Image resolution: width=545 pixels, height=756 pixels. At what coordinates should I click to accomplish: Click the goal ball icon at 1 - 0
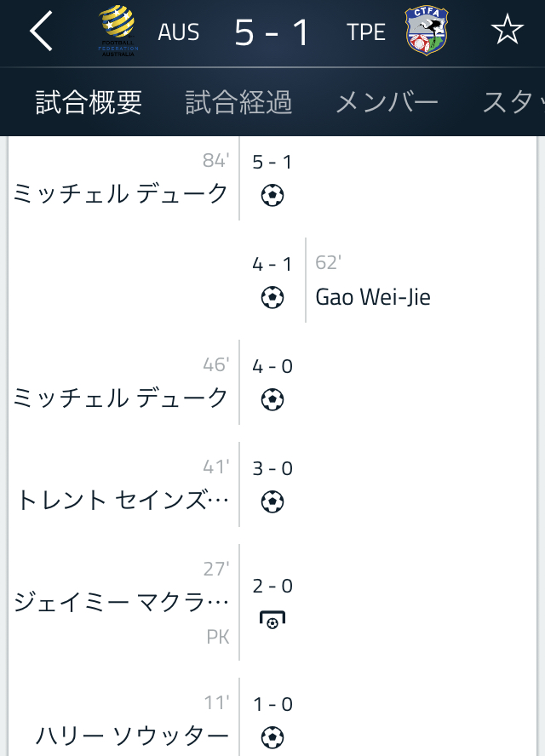point(272,736)
